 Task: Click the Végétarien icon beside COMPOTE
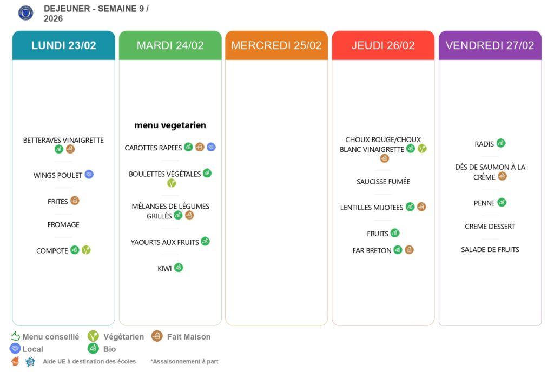click(x=86, y=250)
